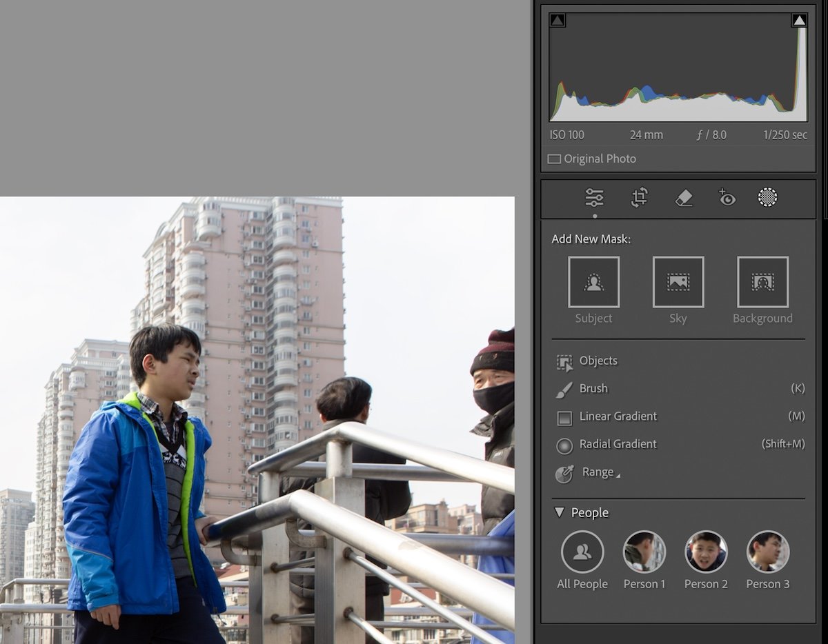Create a Subject mask
828x644 pixels.
pos(593,282)
